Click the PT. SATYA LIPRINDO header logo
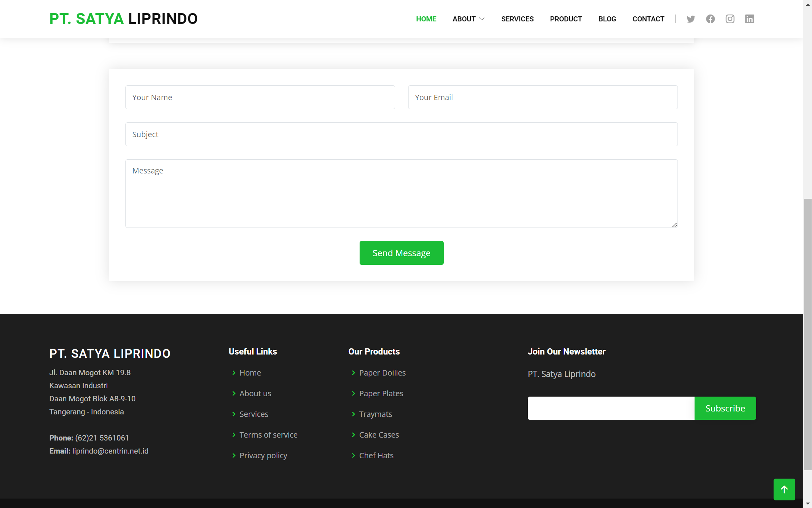Viewport: 812px width, 508px height. coord(123,19)
